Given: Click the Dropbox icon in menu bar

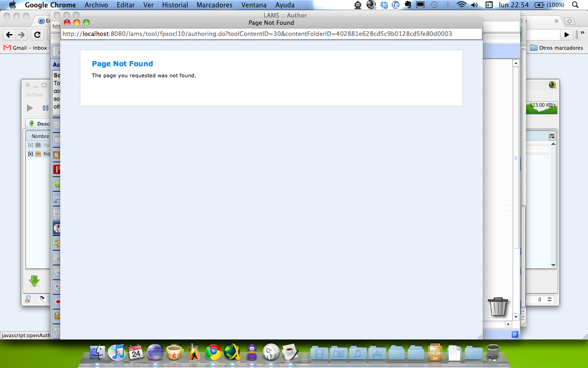Looking at the screenshot, I should (384, 5).
